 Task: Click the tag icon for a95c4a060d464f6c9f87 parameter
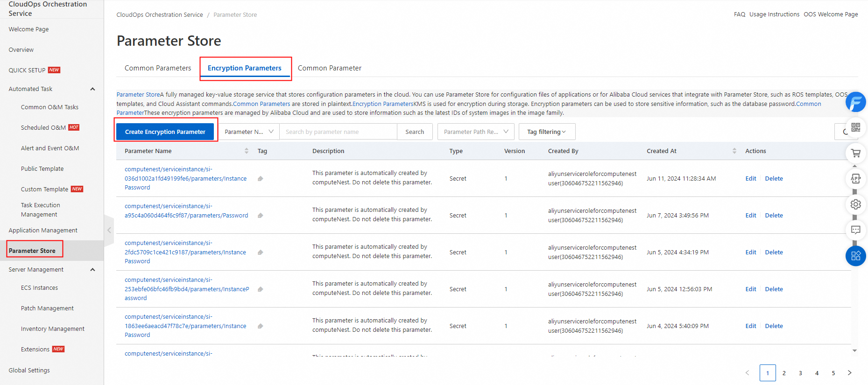point(261,216)
